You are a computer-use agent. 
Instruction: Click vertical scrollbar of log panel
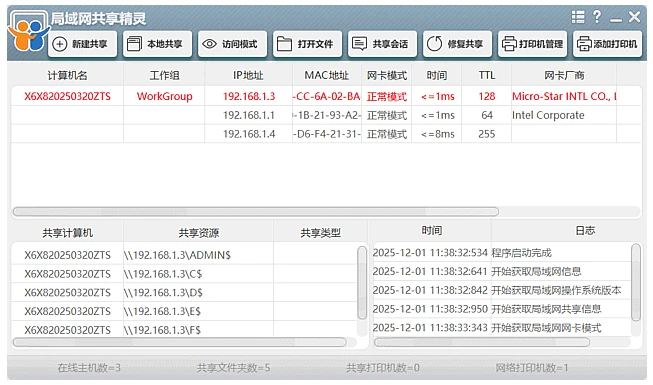pos(636,282)
